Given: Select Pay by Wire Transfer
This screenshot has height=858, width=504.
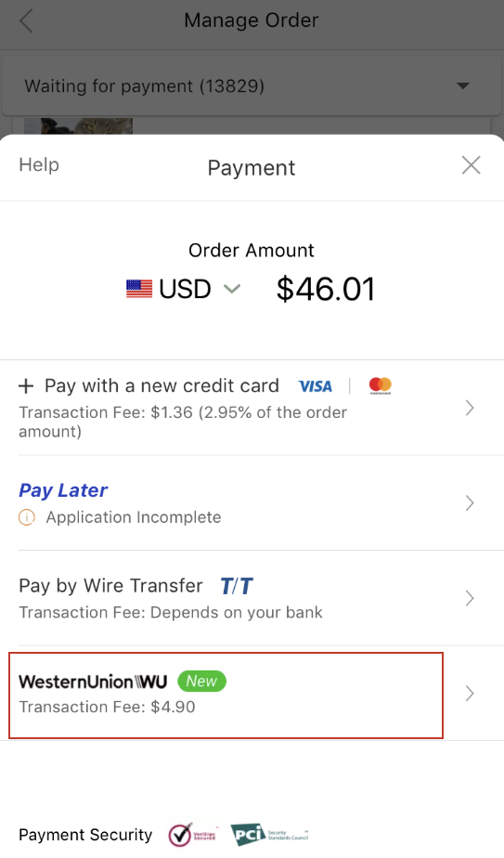Looking at the screenshot, I should pos(252,598).
